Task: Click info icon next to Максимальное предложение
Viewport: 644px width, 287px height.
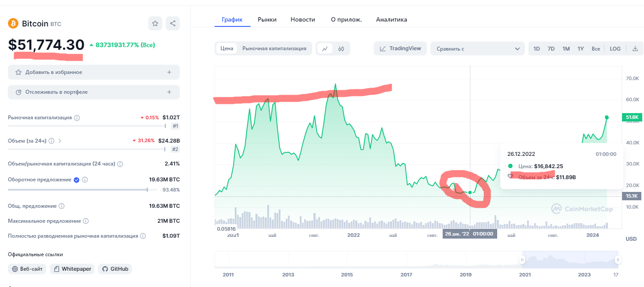Action: 86,221
